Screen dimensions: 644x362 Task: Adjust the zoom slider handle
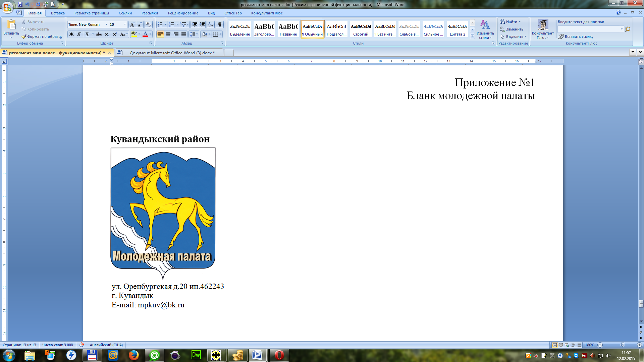click(623, 345)
